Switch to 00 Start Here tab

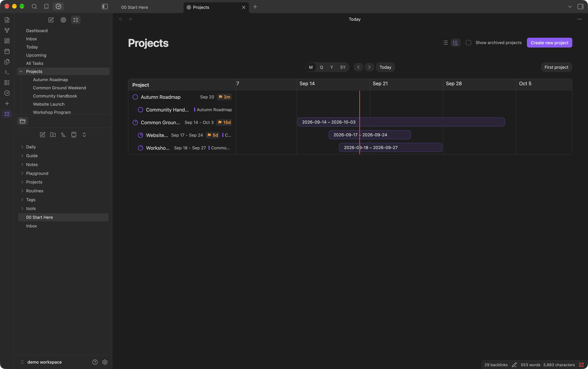point(134,7)
